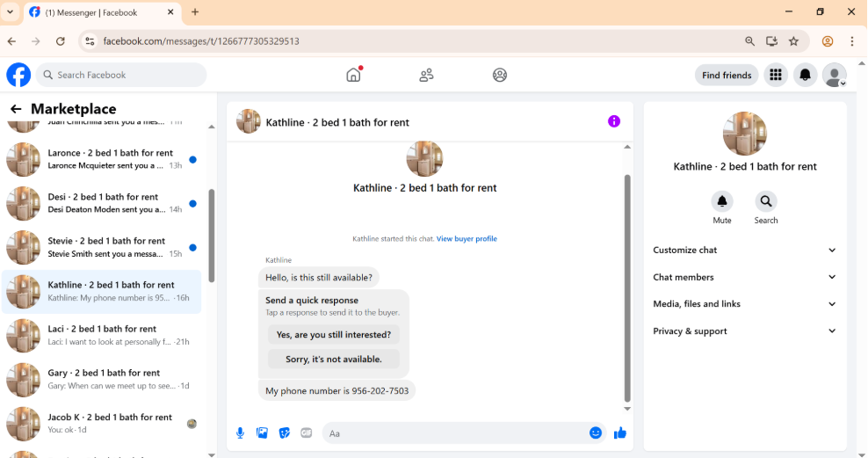Click large listing photo in right panel
Viewport: 868px width, 458px height.
(744, 134)
